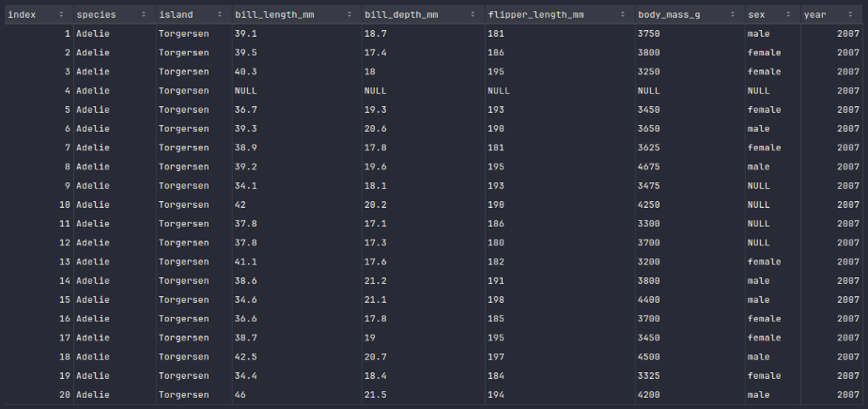Image resolution: width=868 pixels, height=409 pixels.
Task: Sort by bill_length_mm using its arrow icon
Action: tap(349, 15)
